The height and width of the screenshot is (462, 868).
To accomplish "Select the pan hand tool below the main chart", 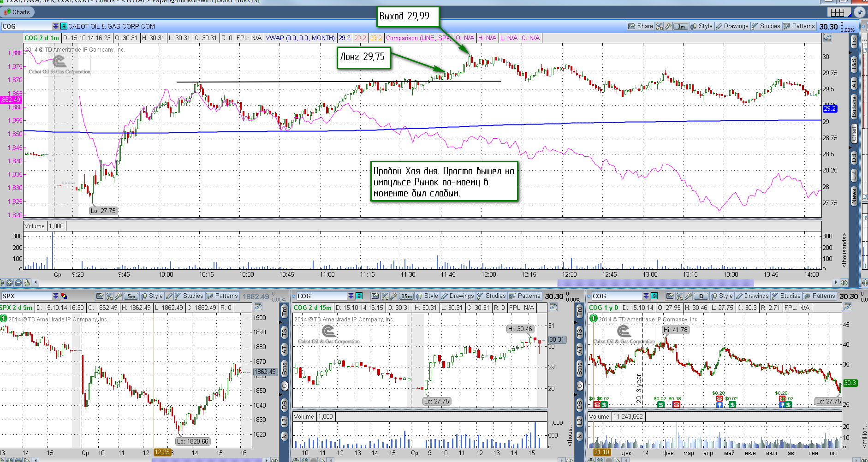I will (x=27, y=283).
